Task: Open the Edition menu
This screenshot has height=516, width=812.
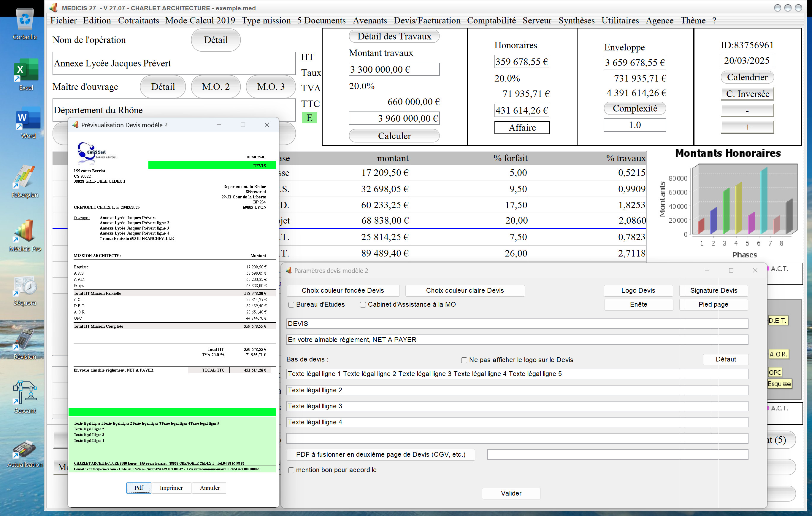Action: pos(97,20)
